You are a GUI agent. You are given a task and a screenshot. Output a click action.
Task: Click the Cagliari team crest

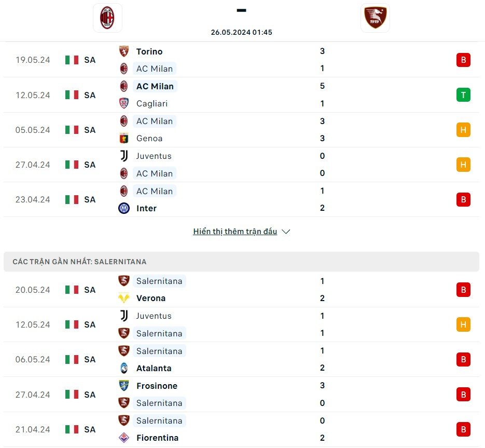[123, 103]
